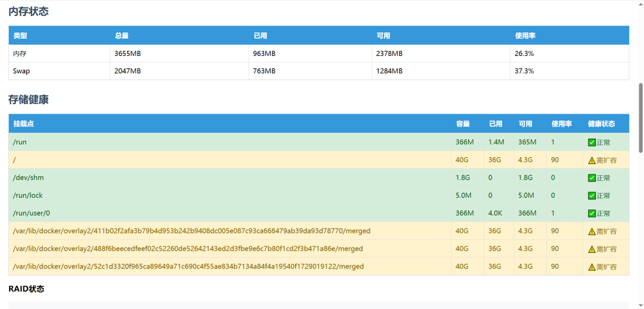Click the green check icon for /run/lock
This screenshot has height=309, width=644.
(592, 196)
